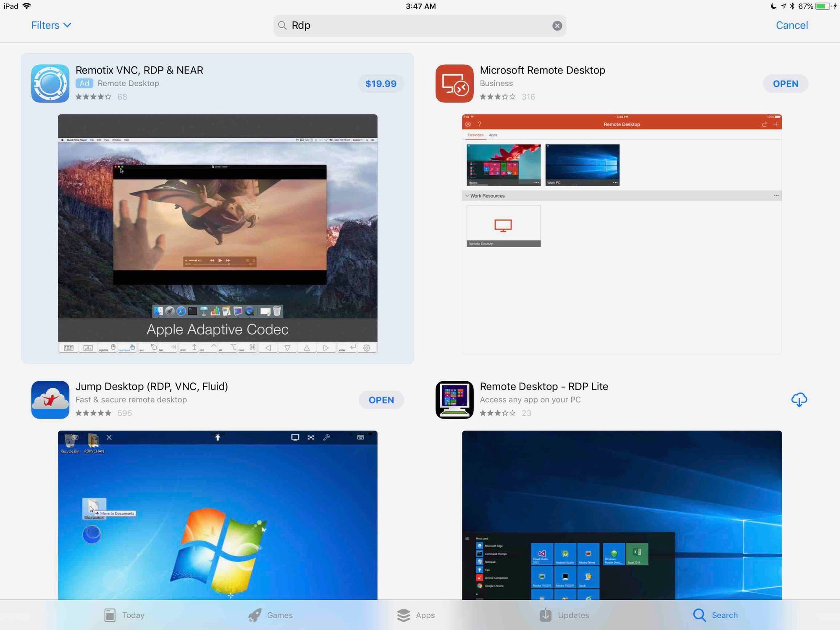Tap the Remotix star rating
Image resolution: width=840 pixels, height=630 pixels.
[93, 97]
